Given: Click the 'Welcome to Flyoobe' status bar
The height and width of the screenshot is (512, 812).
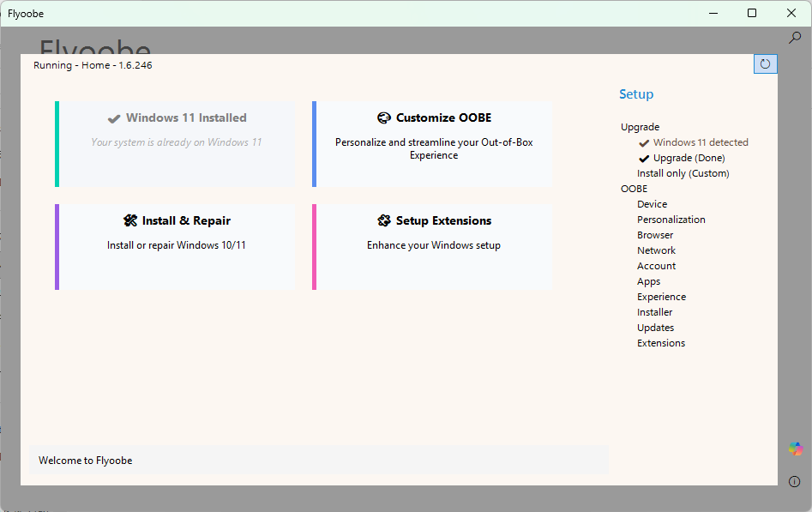Looking at the screenshot, I should [x=319, y=461].
